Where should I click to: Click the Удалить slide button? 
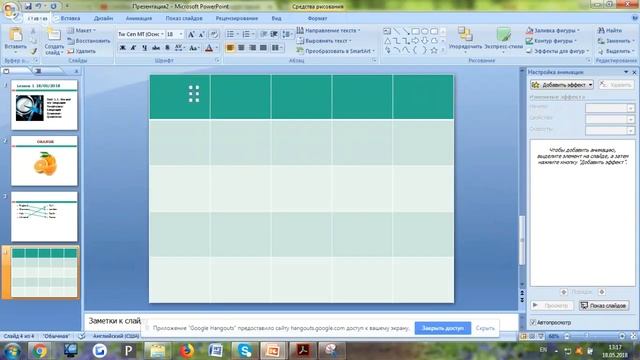[82, 51]
